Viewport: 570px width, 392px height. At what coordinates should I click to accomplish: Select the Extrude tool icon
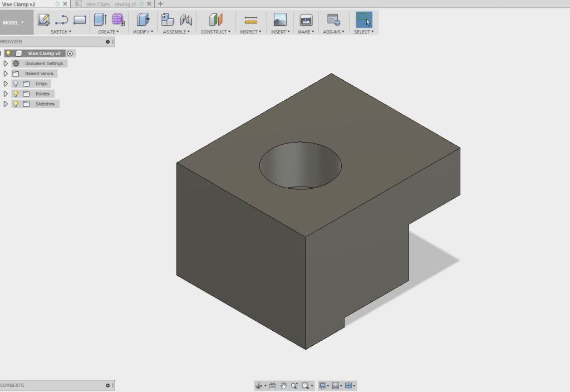[100, 20]
